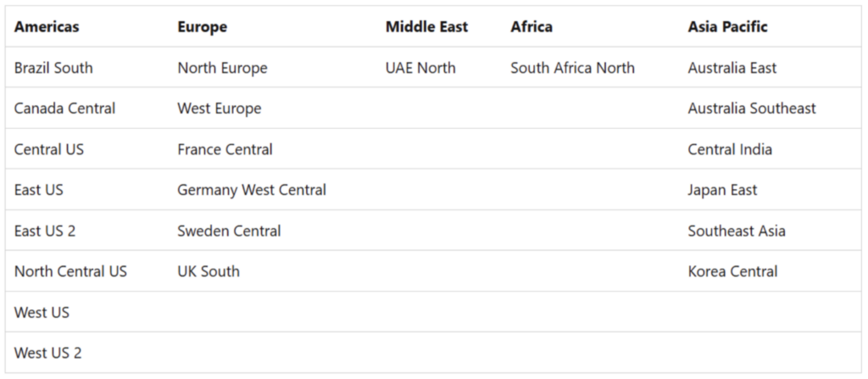Click the West US 2 entry
The image size is (868, 379).
point(48,353)
